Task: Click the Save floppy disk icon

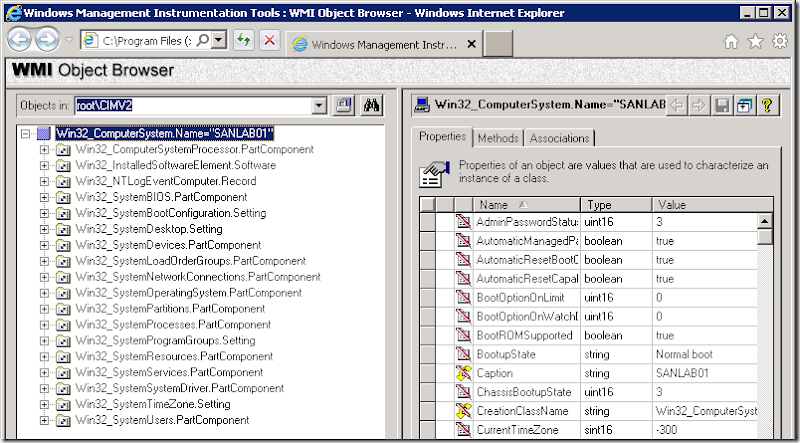Action: (722, 106)
